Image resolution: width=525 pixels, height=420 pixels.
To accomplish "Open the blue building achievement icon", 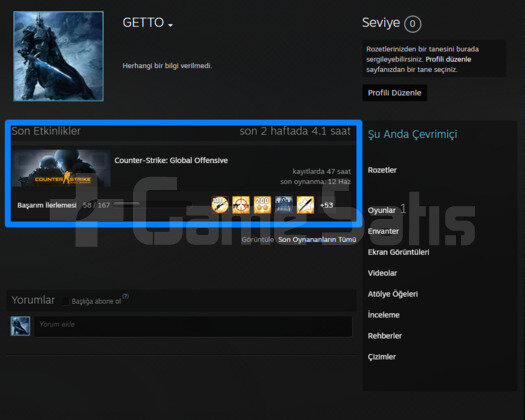I will (x=284, y=205).
